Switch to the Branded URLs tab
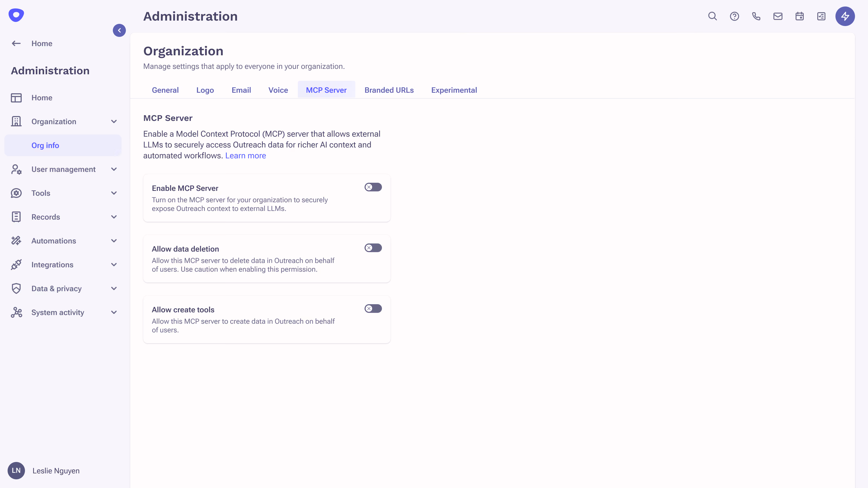 (389, 90)
